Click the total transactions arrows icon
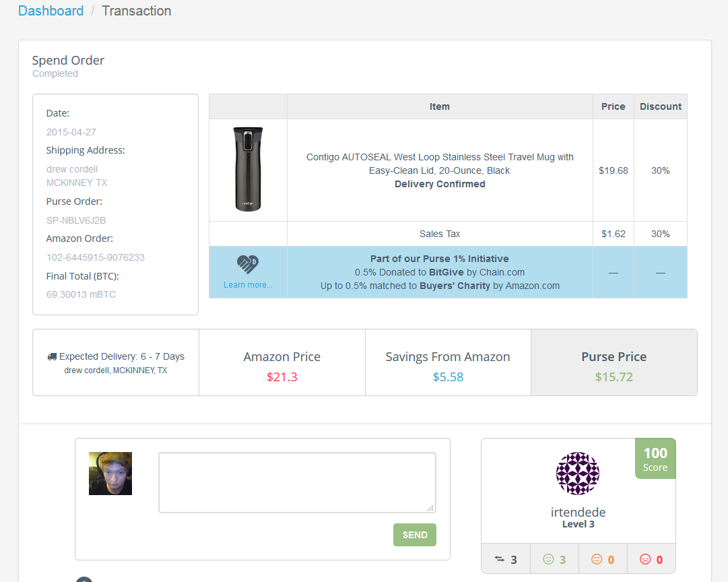The height and width of the screenshot is (582, 728). [500, 559]
